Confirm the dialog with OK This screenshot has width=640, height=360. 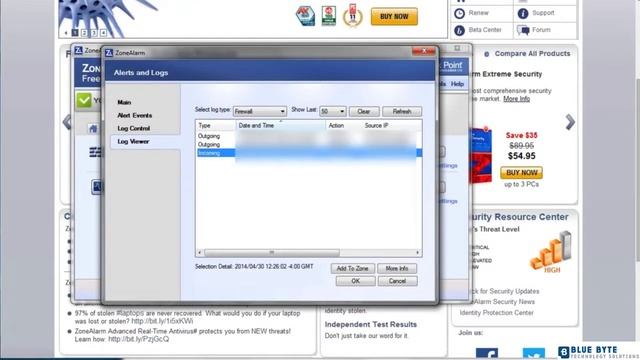click(x=356, y=281)
